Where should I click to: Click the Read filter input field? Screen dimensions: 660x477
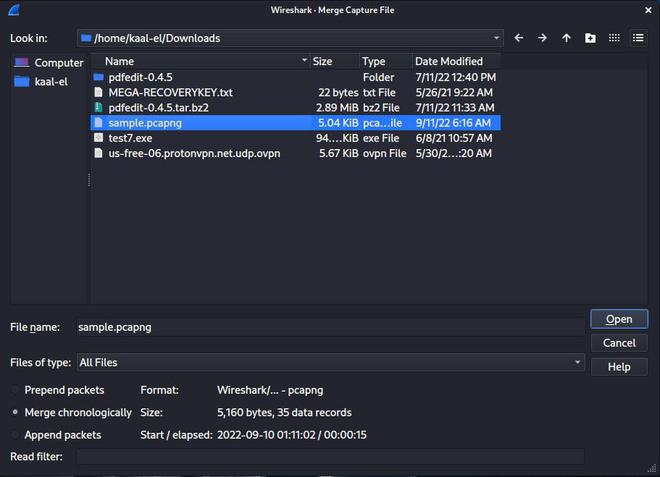[330, 457]
